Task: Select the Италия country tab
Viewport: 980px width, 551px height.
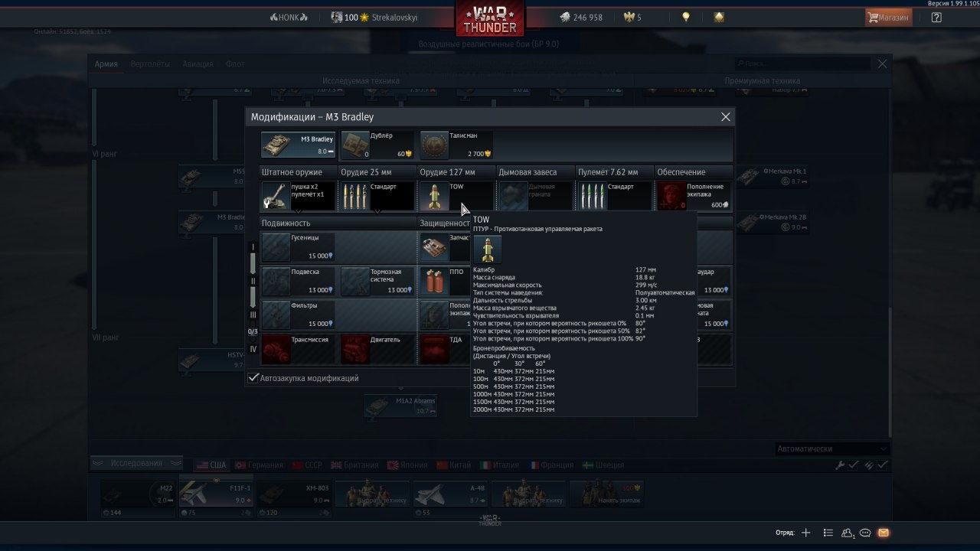Action: pos(499,465)
